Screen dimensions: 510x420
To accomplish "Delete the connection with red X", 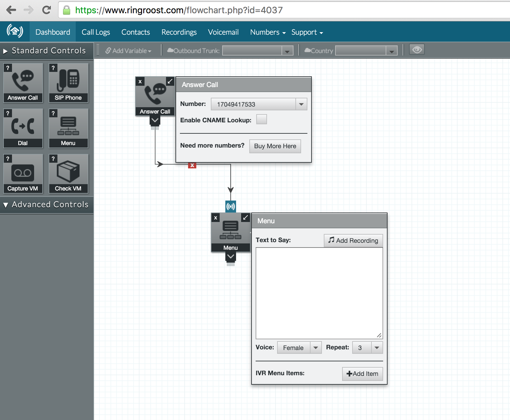I will tap(192, 165).
